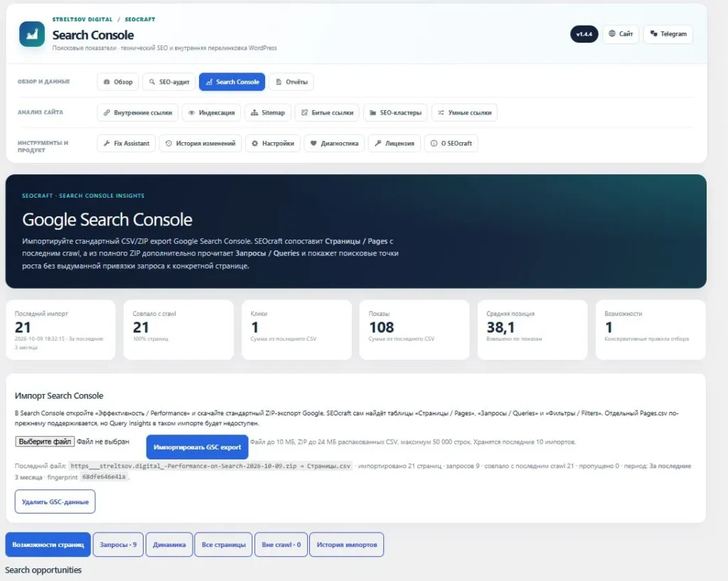
Task: Open the Битые ссылки section
Action: tap(327, 112)
